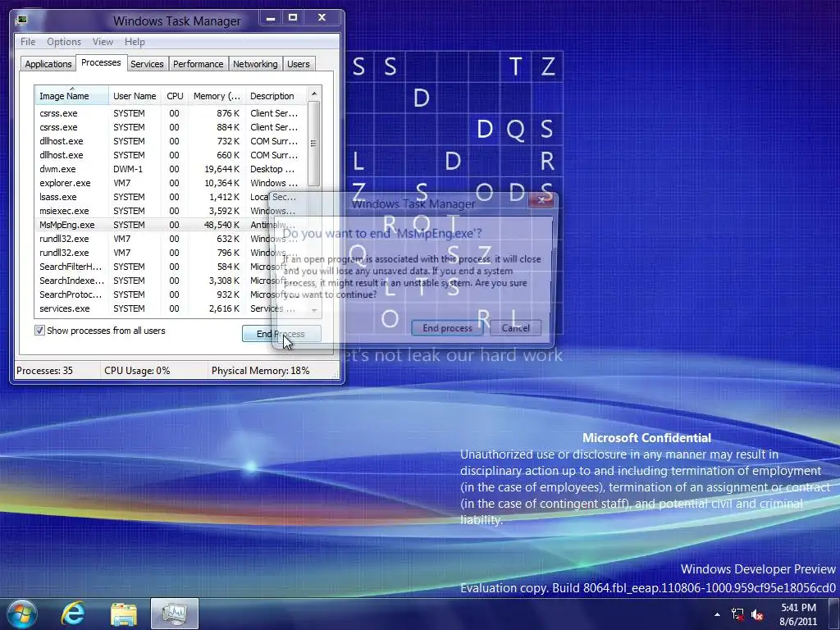Select the SearchProtoc... process

pyautogui.click(x=171, y=294)
